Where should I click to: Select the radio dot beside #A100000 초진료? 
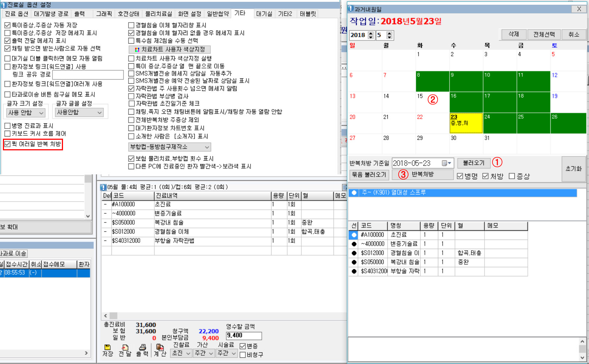[354, 235]
